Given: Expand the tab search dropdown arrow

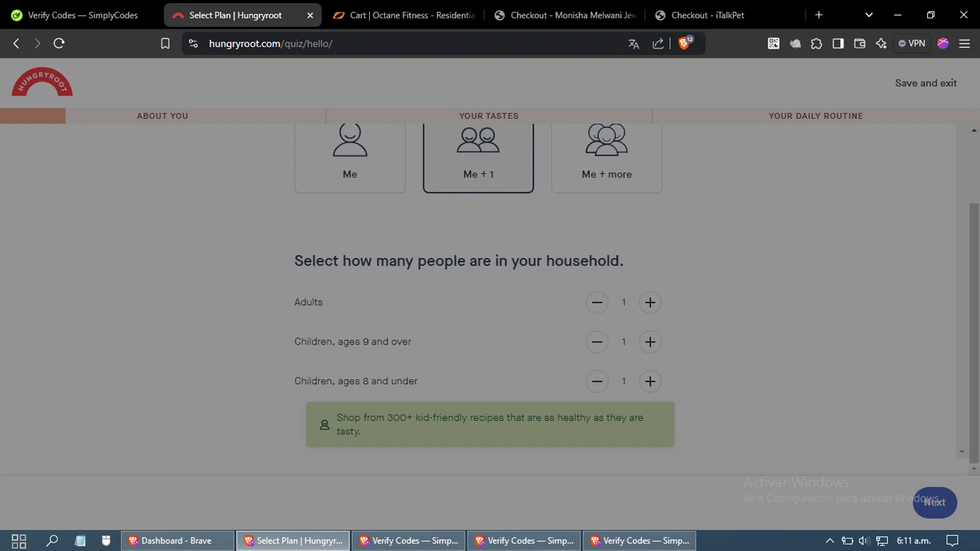Looking at the screenshot, I should [x=869, y=15].
